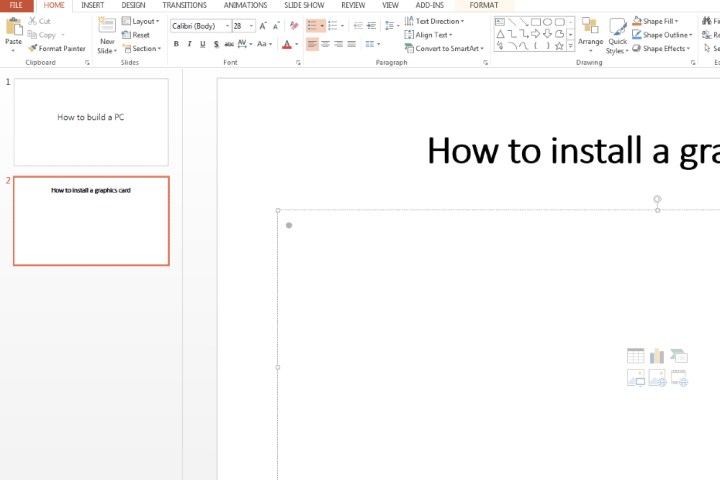Image resolution: width=720 pixels, height=480 pixels.
Task: Toggle underline formatting
Action: coord(202,44)
